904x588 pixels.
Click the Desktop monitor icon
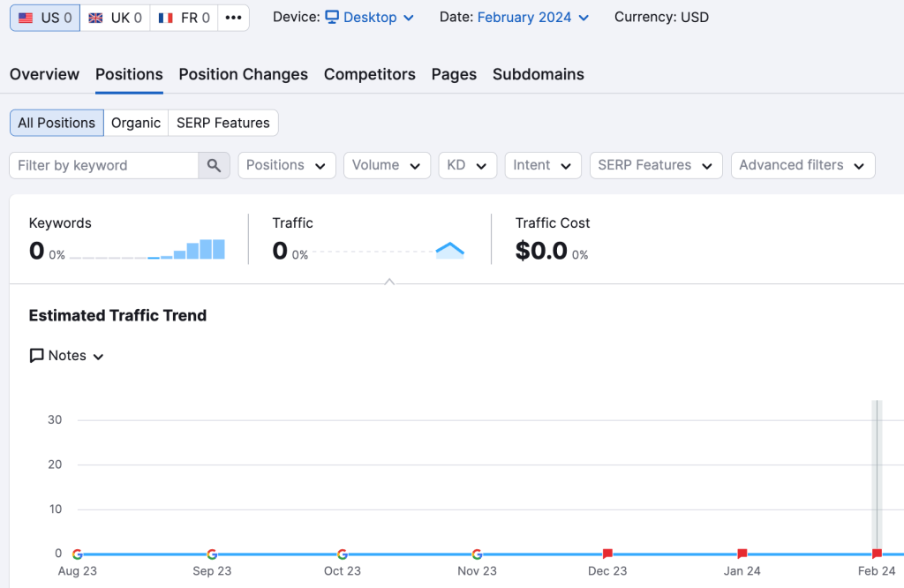pos(332,17)
